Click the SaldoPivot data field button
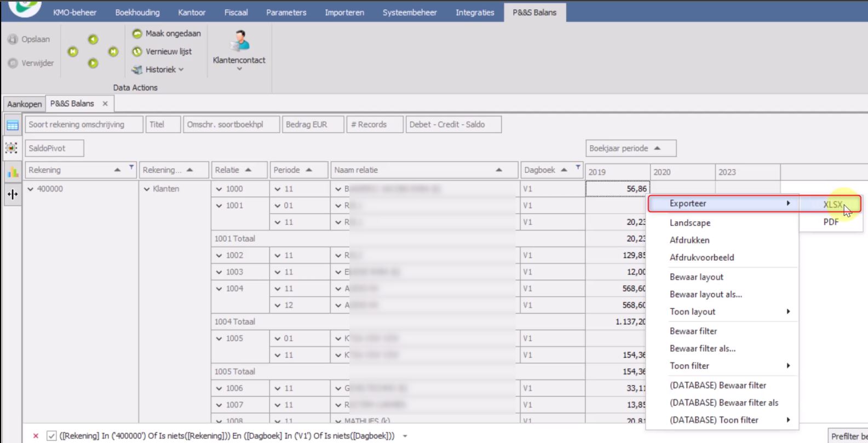This screenshot has width=868, height=443. coord(54,148)
